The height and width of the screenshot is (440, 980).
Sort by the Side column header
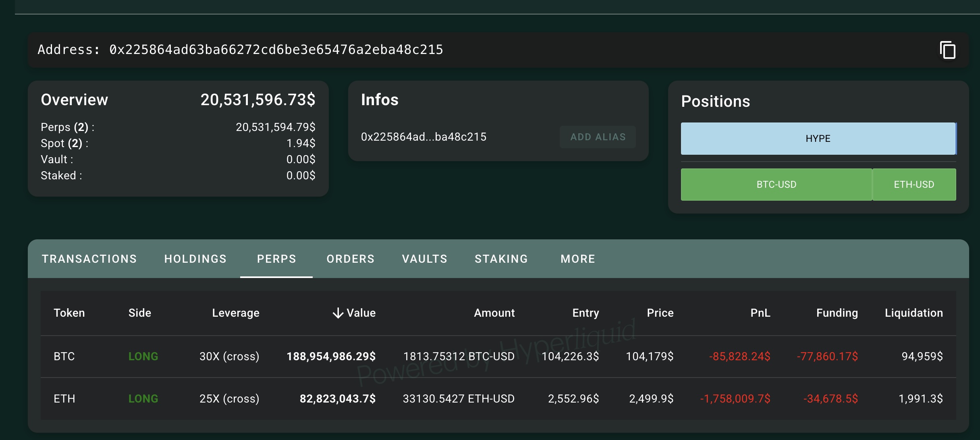(140, 313)
